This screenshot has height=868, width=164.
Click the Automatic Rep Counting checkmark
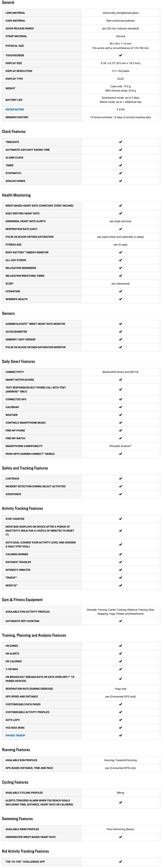(121, 621)
